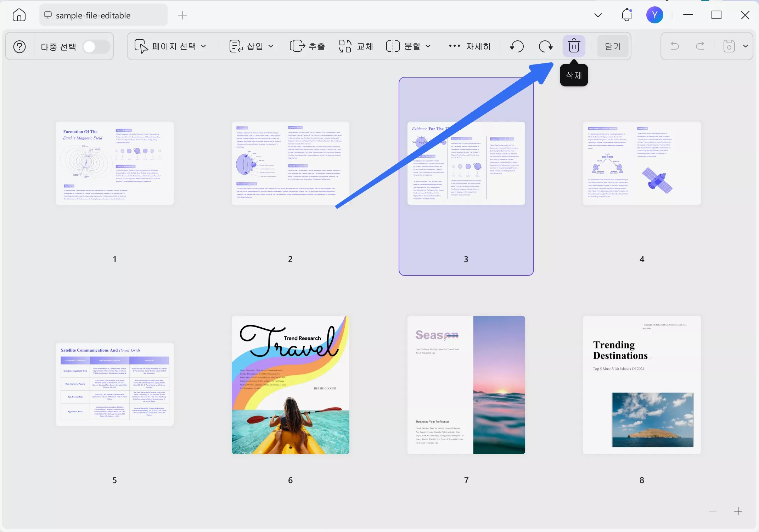759x532 pixels.
Task: Select page 8 Trending Destinations thumbnail
Action: click(x=642, y=385)
